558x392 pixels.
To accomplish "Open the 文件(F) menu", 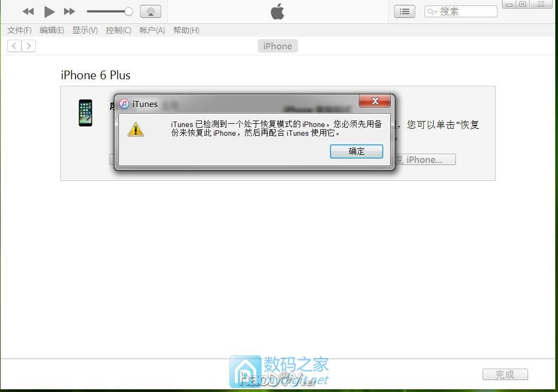I will pyautogui.click(x=19, y=30).
